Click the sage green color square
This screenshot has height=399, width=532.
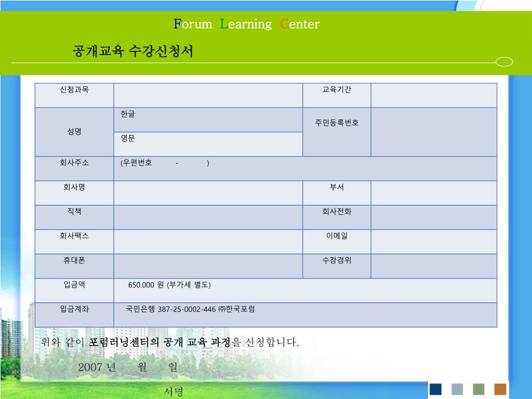pyautogui.click(x=478, y=389)
